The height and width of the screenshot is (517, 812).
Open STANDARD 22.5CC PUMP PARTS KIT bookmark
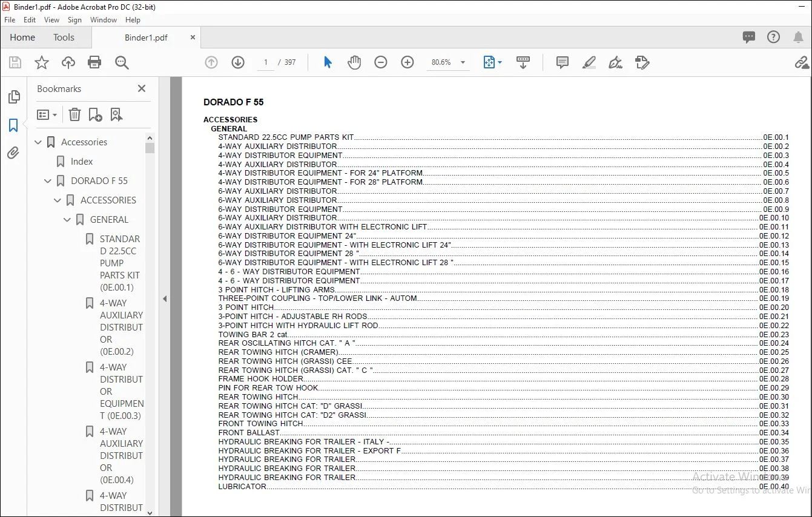click(x=120, y=263)
